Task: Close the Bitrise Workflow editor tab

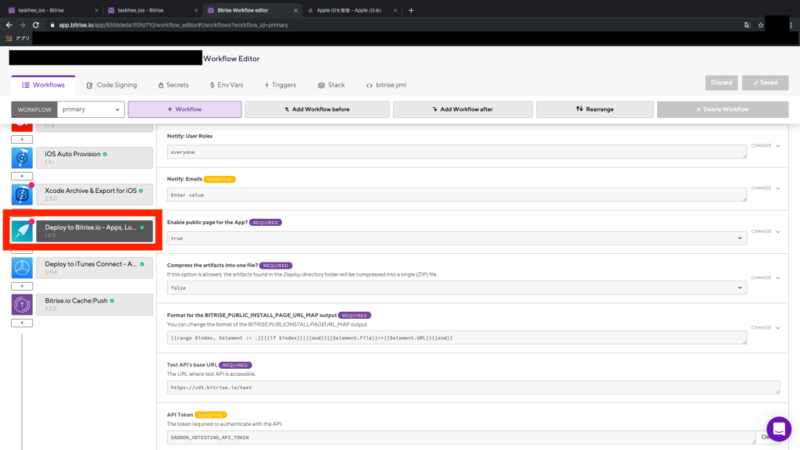Action: tap(295, 10)
